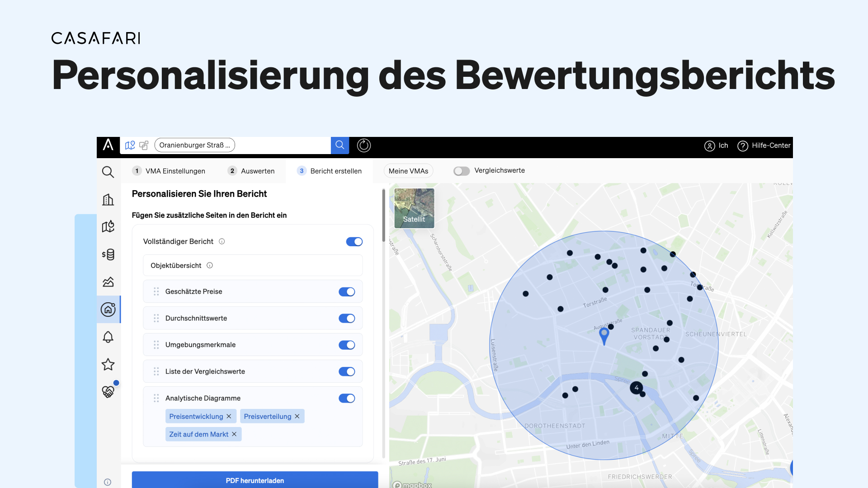868x488 pixels.
Task: Click info icon next to Vollständiger Bericht
Action: (222, 241)
